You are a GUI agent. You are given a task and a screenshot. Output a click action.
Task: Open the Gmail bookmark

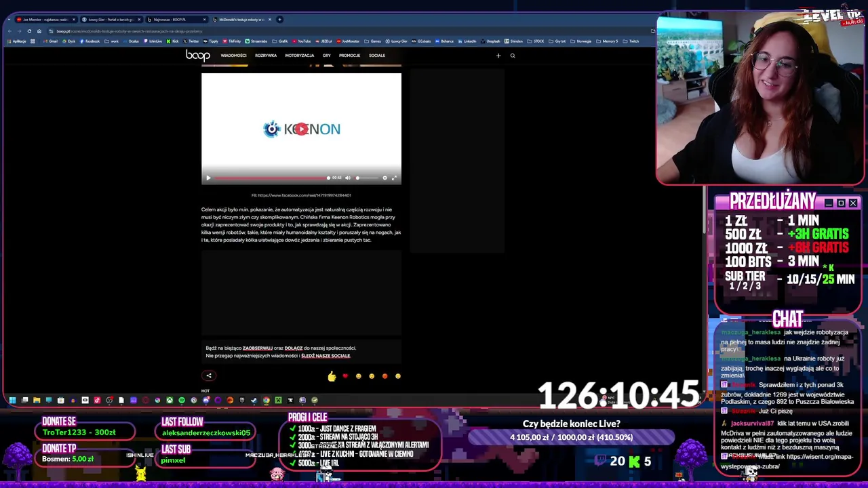pos(51,41)
